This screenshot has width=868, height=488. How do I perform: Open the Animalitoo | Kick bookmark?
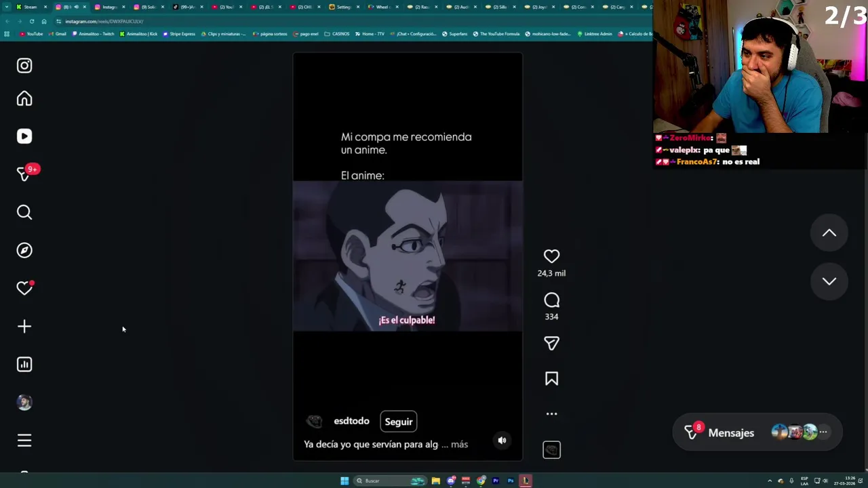pyautogui.click(x=138, y=34)
